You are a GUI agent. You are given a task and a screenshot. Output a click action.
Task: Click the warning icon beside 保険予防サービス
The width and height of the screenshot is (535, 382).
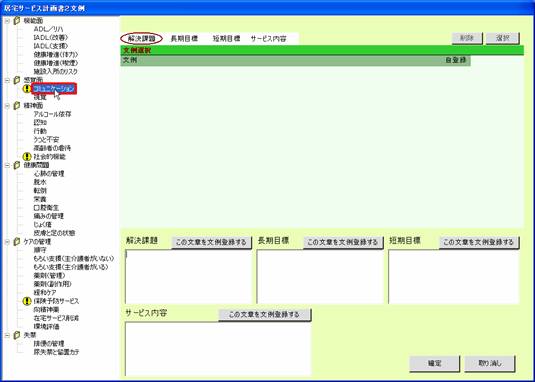(x=27, y=301)
